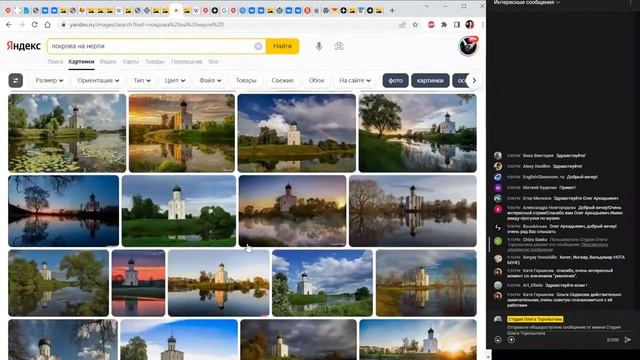Send the chat message with arrow icon
This screenshot has height=360, width=640.
pyautogui.click(x=628, y=340)
